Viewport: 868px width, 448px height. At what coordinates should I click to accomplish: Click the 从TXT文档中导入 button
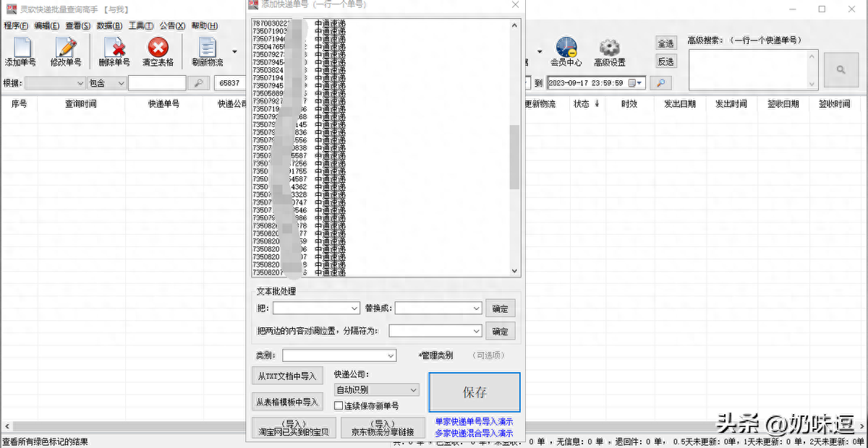pyautogui.click(x=287, y=376)
